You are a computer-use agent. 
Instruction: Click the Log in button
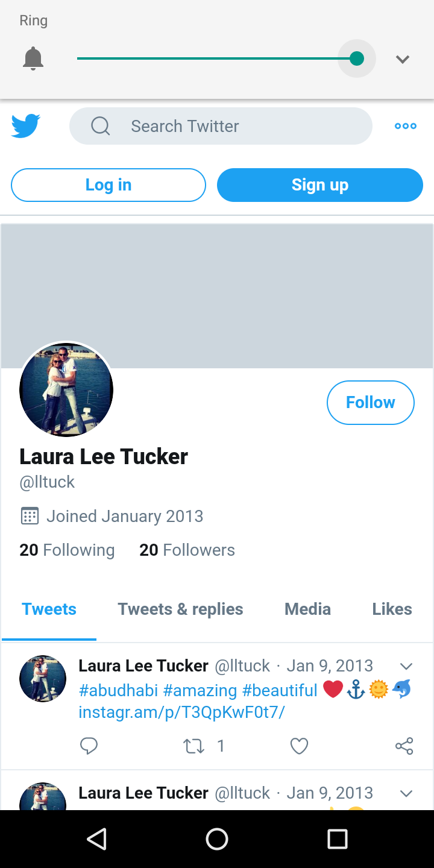click(108, 185)
